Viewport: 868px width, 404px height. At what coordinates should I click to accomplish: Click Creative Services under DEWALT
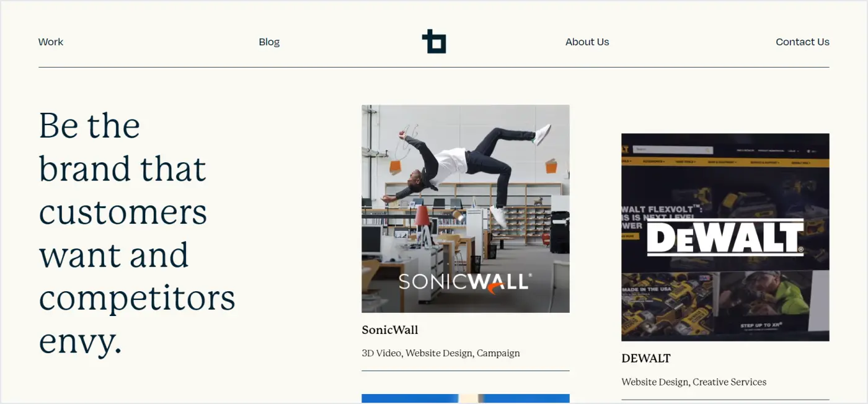[x=730, y=382]
